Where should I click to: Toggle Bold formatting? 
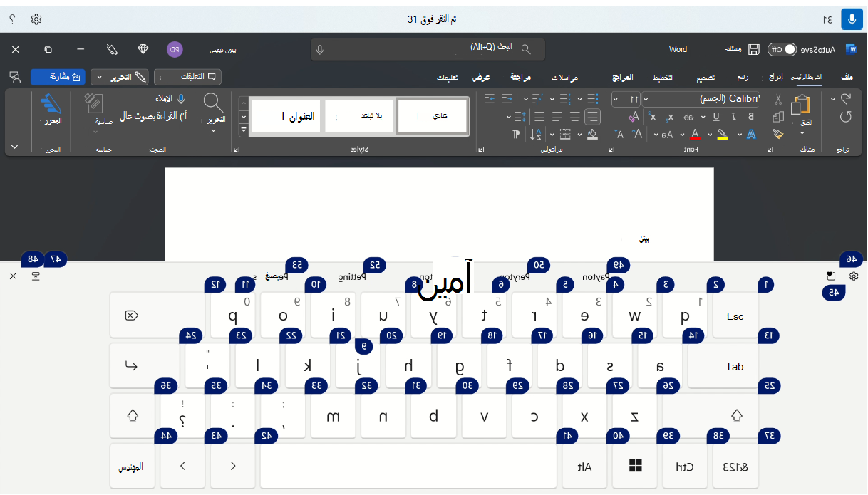(x=751, y=116)
